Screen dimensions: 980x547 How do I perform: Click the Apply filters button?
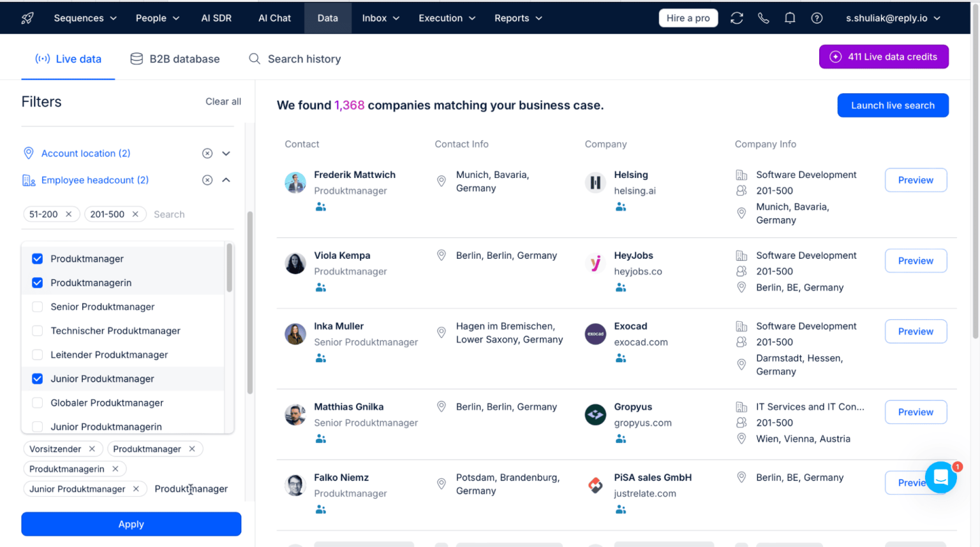pyautogui.click(x=131, y=524)
